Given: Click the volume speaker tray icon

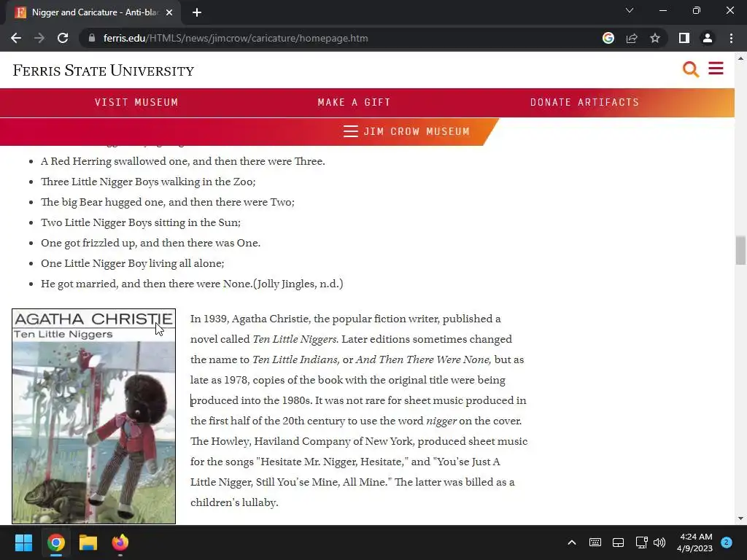Looking at the screenshot, I should click(x=659, y=542).
